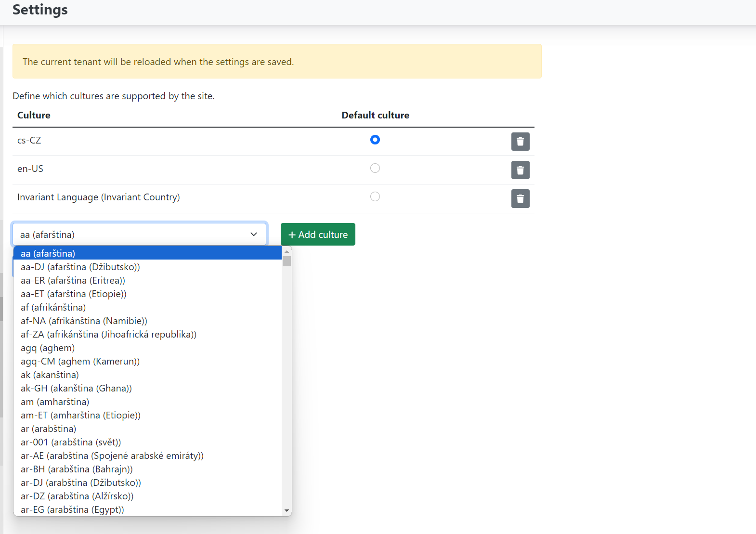The width and height of the screenshot is (756, 534).
Task: Select en-US as default culture radio
Action: [x=375, y=168]
